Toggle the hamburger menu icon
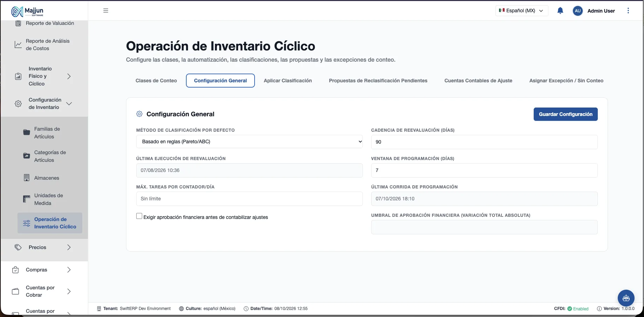This screenshot has width=644, height=317. (x=106, y=11)
